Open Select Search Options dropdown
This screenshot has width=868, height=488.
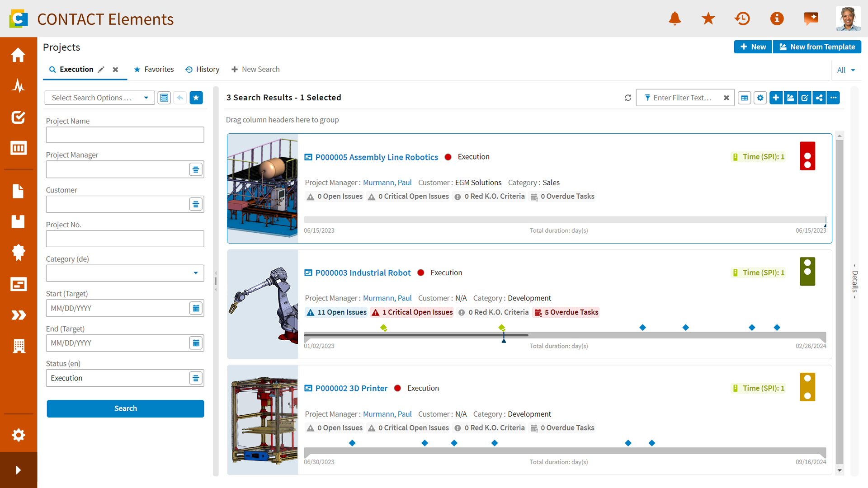pyautogui.click(x=99, y=98)
